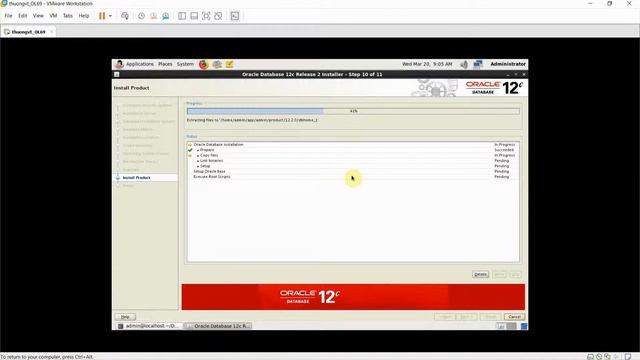
Task: Switch to admin@localhost terminal taskbar item
Action: click(x=148, y=326)
